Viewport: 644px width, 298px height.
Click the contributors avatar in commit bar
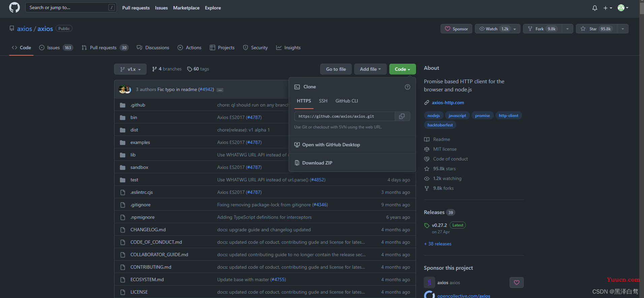click(125, 90)
